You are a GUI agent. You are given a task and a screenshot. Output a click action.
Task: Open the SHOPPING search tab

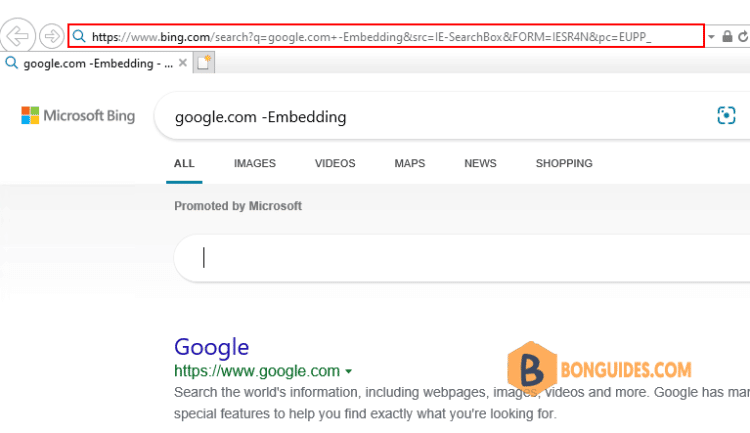(564, 163)
